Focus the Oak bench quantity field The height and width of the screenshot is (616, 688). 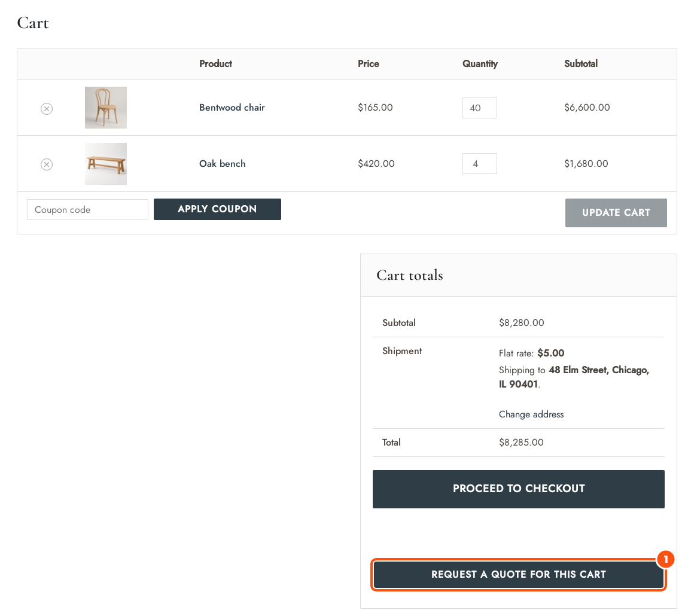(x=480, y=164)
